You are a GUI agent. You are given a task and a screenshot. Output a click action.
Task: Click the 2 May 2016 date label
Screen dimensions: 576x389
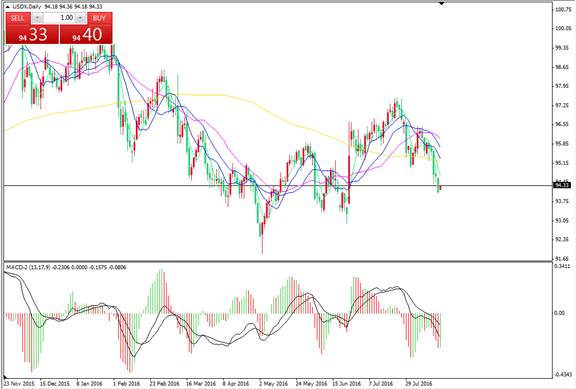pos(273,384)
